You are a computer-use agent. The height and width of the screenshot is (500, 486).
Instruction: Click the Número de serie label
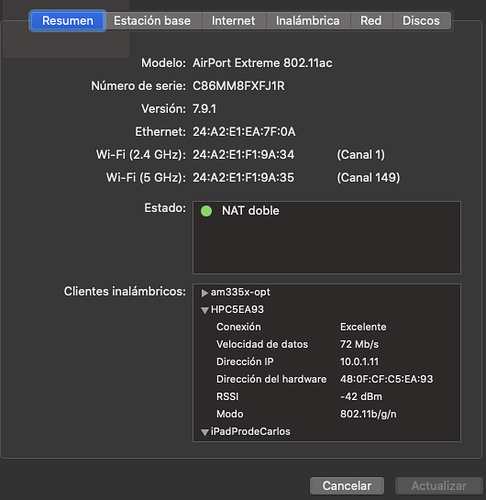pos(139,86)
